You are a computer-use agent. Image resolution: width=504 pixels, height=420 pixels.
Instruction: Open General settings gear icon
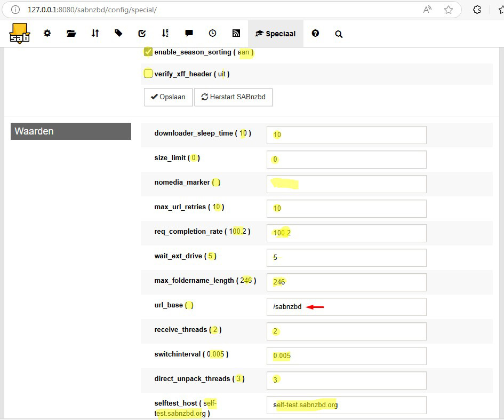point(47,33)
